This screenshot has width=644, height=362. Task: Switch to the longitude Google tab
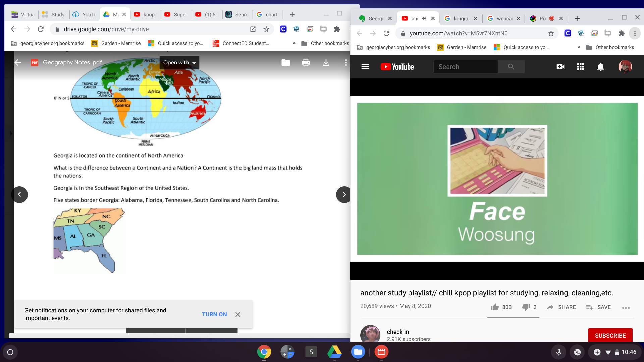click(x=461, y=18)
